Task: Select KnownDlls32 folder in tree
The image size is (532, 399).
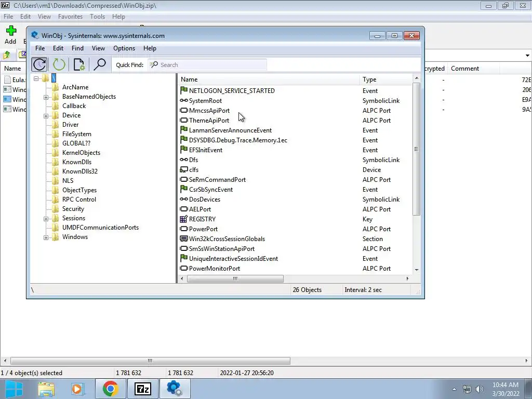Action: [x=79, y=171]
